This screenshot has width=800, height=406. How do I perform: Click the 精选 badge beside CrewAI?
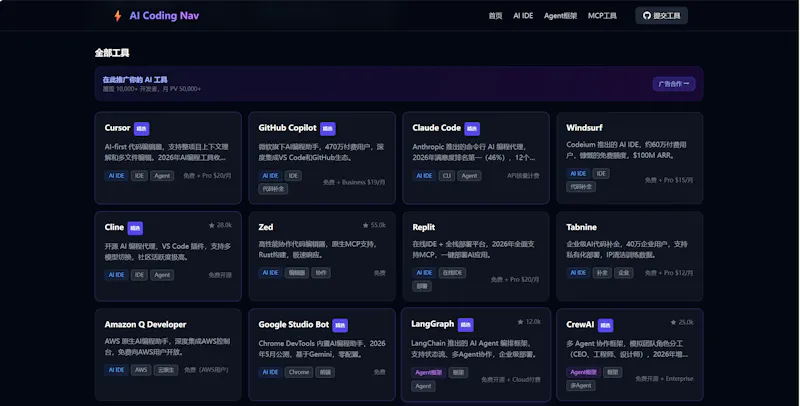pos(605,325)
